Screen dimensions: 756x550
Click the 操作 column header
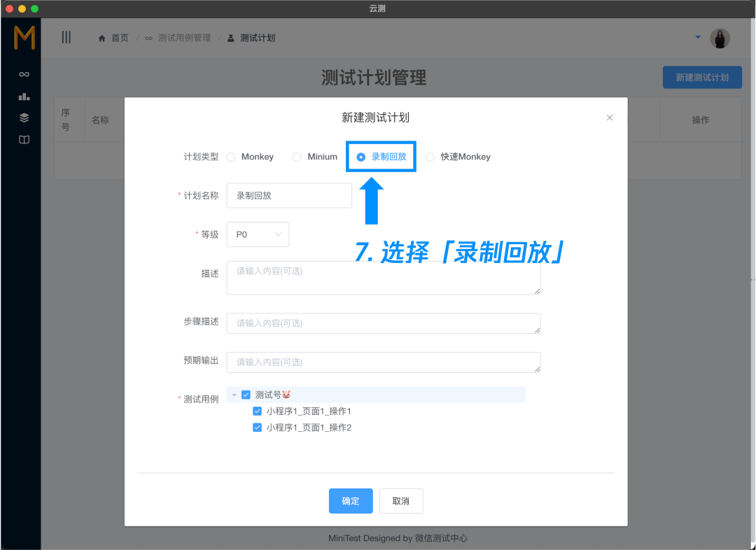pyautogui.click(x=701, y=120)
